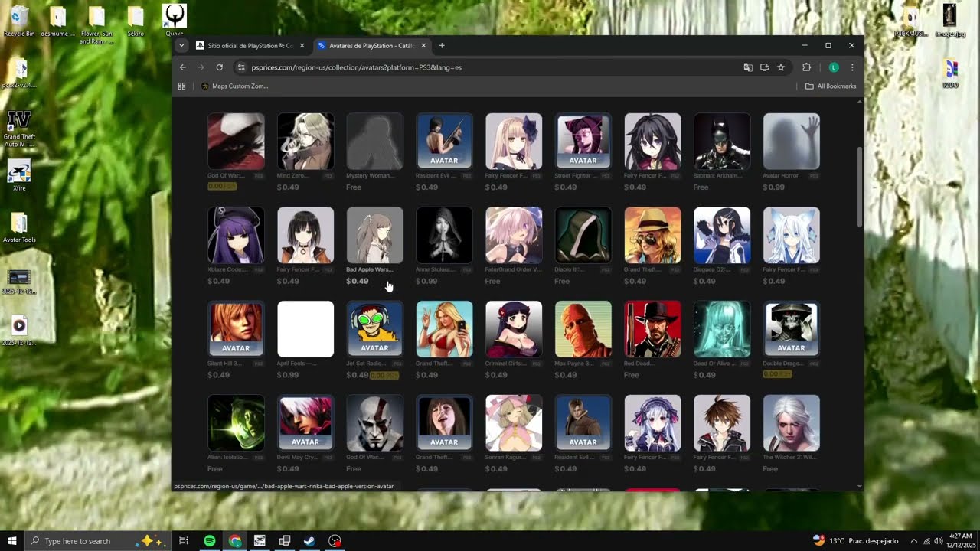Open the Chrome extensions puzzle icon

tap(806, 67)
